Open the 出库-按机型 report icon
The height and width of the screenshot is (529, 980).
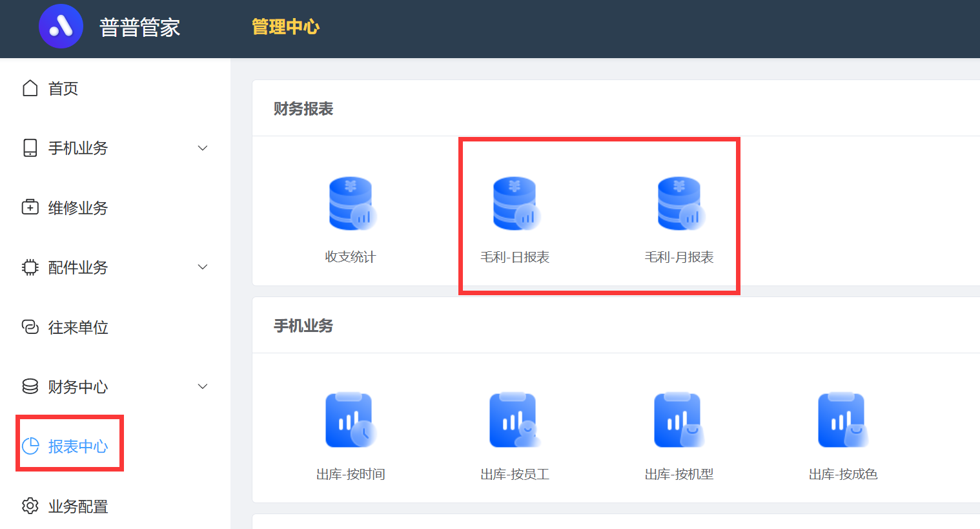point(679,420)
